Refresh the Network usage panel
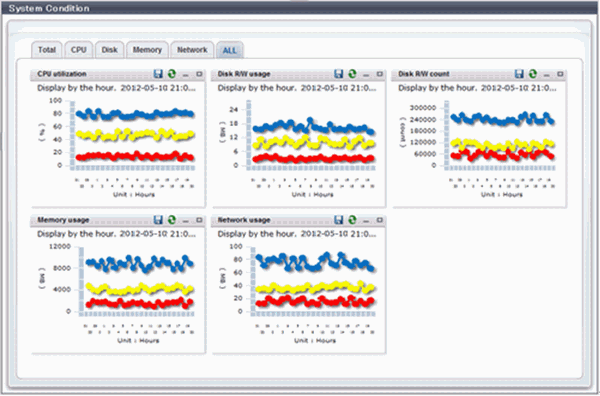 click(352, 220)
